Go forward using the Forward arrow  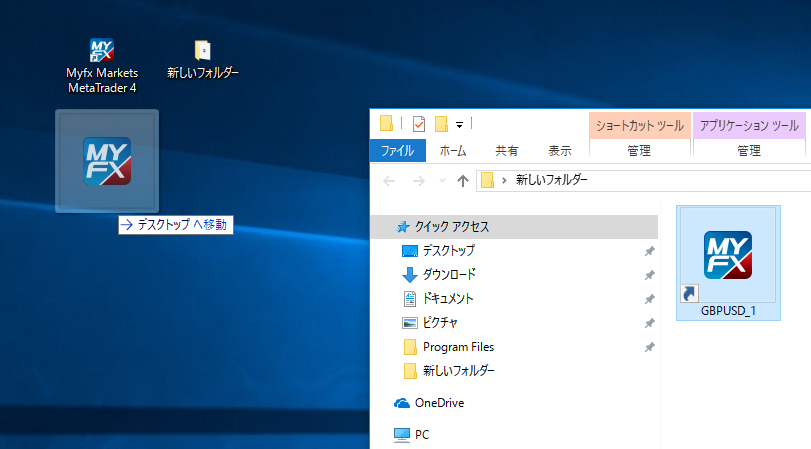coord(419,181)
